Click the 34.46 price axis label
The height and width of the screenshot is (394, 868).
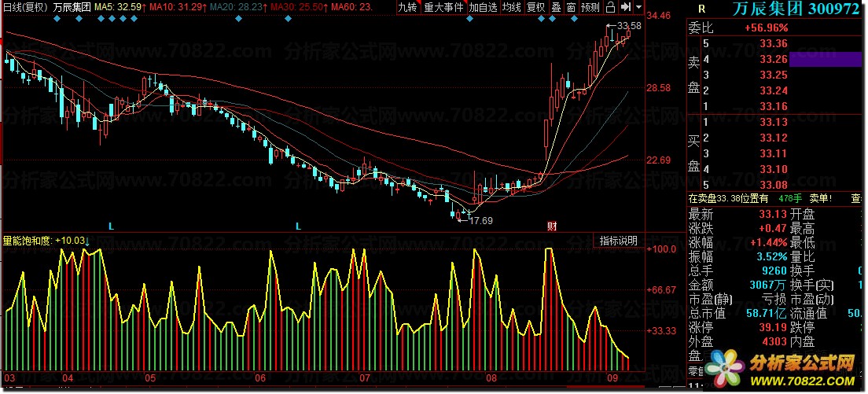pos(660,16)
